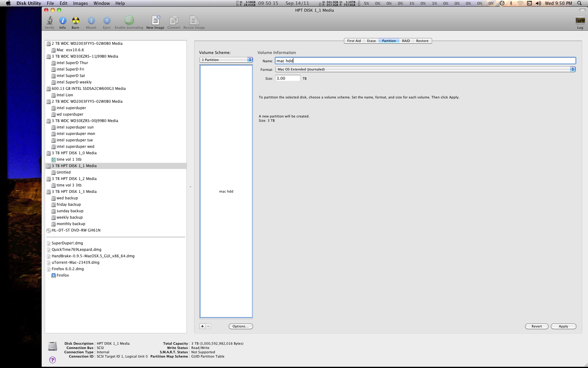Open the Format dropdown menu
This screenshot has height=368, width=588.
(x=425, y=69)
